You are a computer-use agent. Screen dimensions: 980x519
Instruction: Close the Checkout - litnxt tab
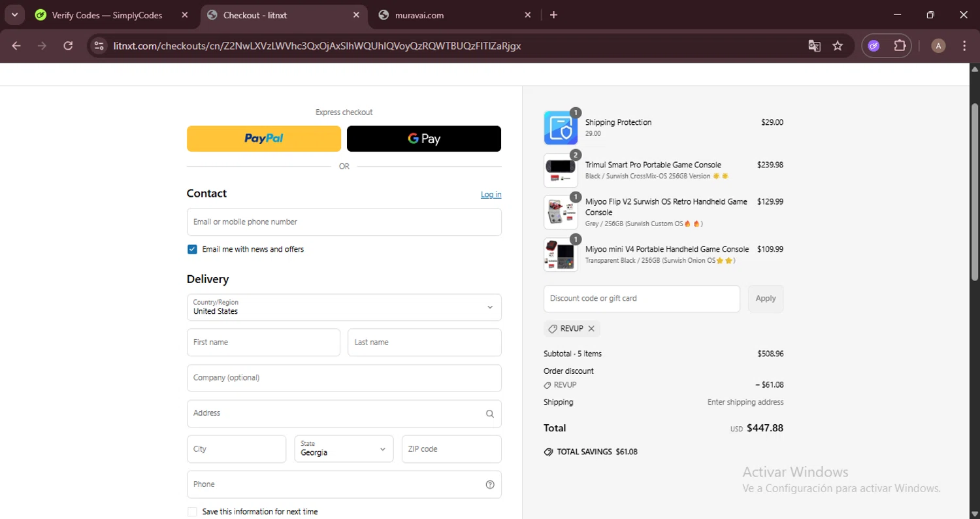pyautogui.click(x=356, y=15)
